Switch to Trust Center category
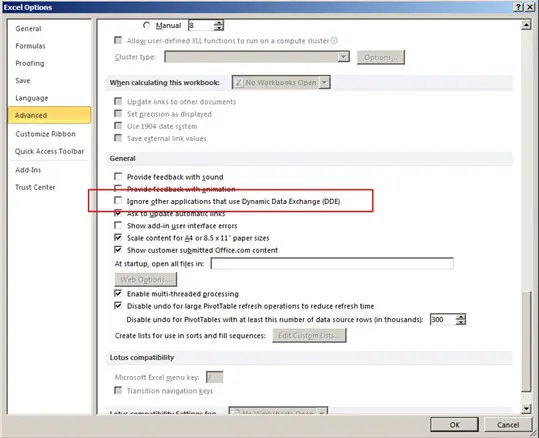The width and height of the screenshot is (539, 438). 35,187
